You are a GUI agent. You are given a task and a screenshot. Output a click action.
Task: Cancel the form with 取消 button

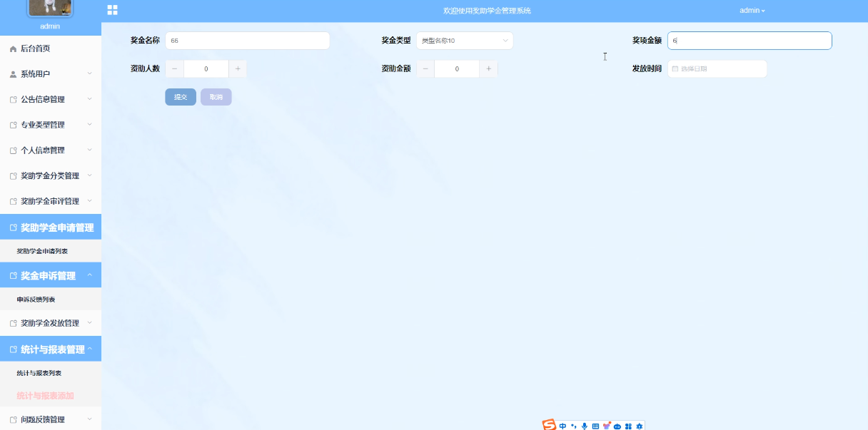coord(216,97)
